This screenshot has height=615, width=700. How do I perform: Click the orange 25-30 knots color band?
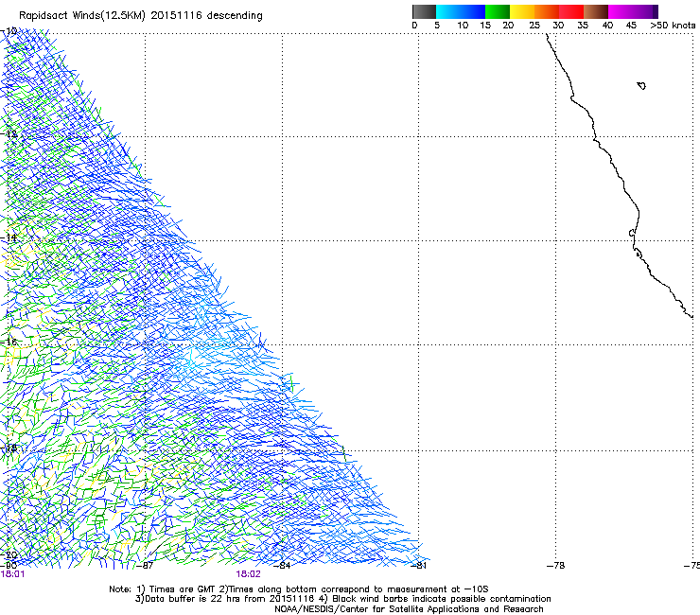point(547,11)
